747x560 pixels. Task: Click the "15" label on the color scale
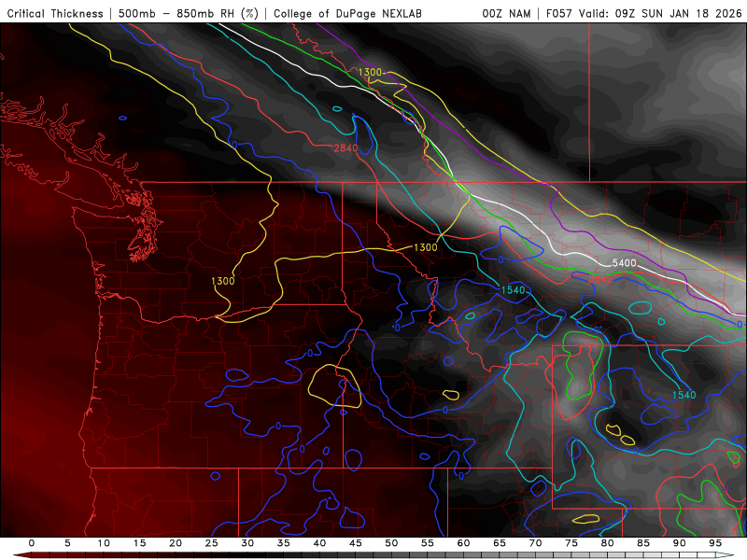coord(139,543)
